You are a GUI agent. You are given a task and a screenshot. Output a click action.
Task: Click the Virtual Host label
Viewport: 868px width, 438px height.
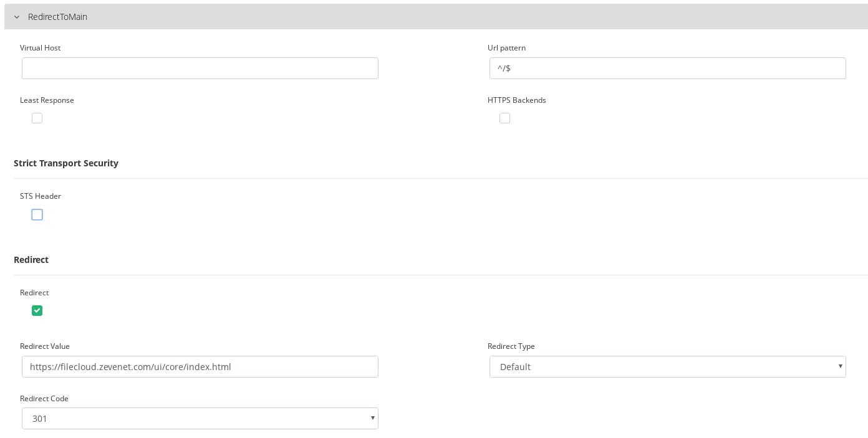click(x=40, y=48)
